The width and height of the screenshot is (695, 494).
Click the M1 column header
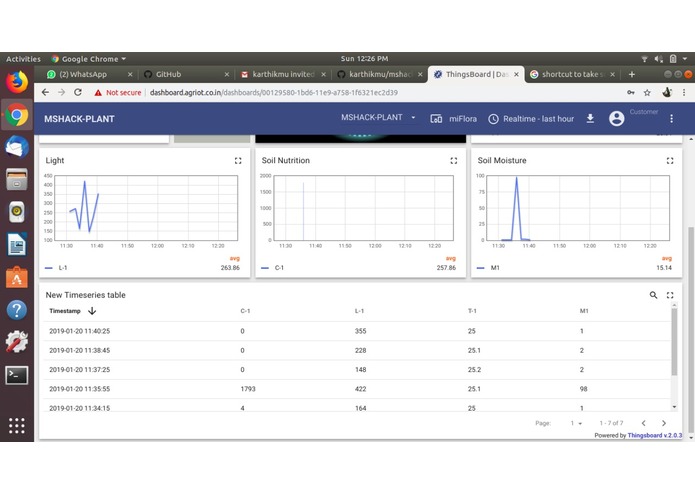(584, 311)
